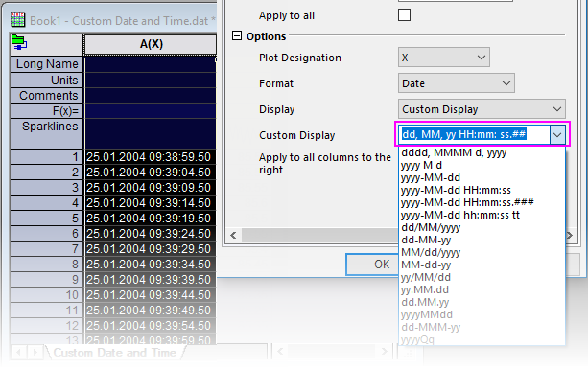588x368 pixels.
Task: Select cell 25.01.2004 09:39:34.50
Action: click(151, 264)
